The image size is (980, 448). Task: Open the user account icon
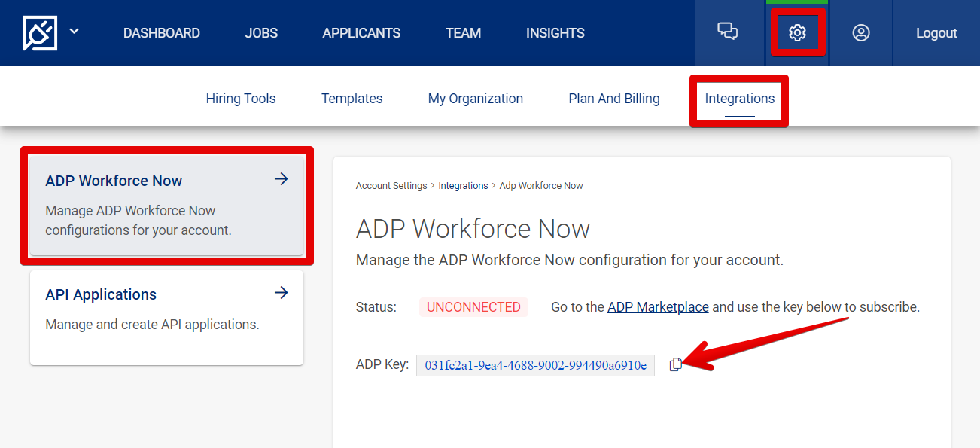click(860, 32)
